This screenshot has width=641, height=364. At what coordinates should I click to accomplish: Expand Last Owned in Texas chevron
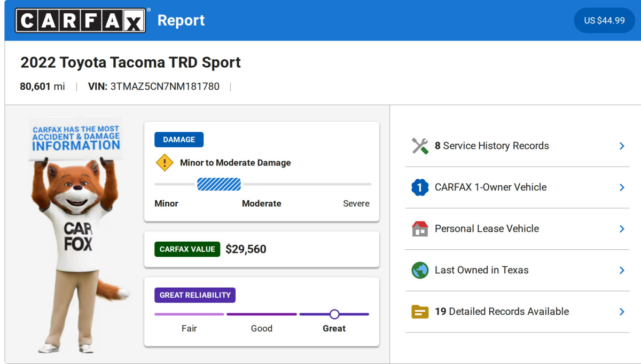(622, 270)
